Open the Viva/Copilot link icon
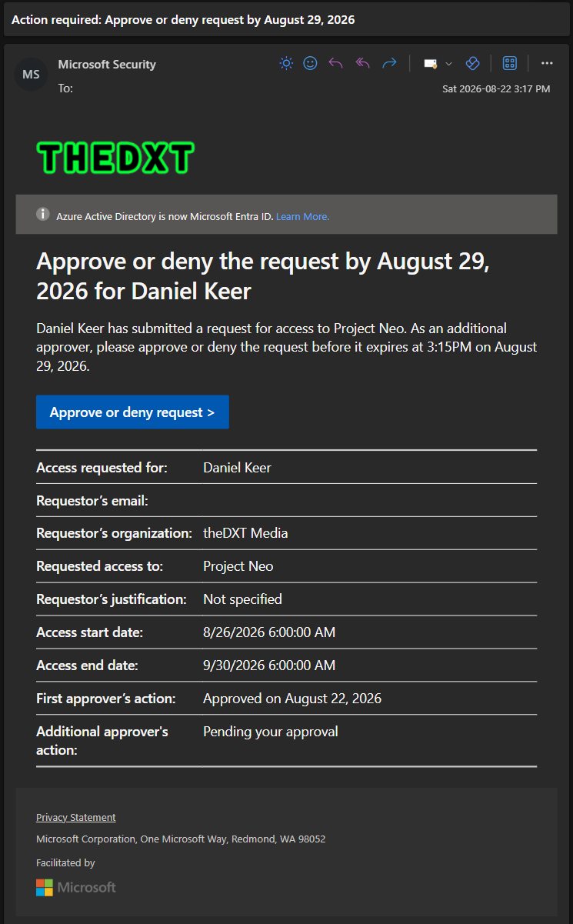The height and width of the screenshot is (924, 573). (x=473, y=63)
